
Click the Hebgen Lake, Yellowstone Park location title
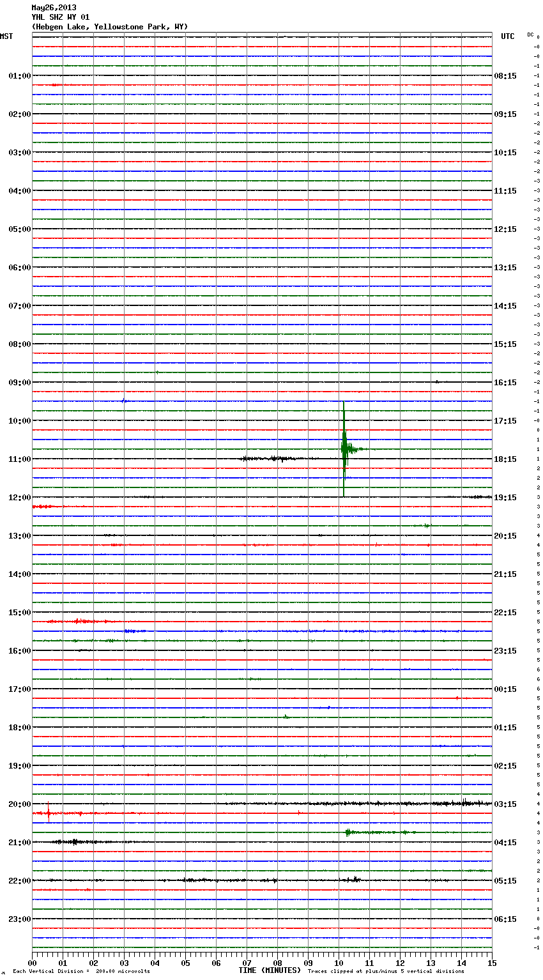[x=110, y=27]
